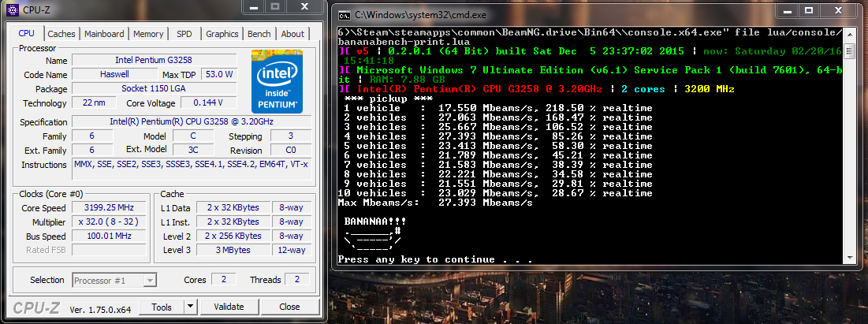
Task: Maximize the cmd.exe window
Action: coord(809,10)
